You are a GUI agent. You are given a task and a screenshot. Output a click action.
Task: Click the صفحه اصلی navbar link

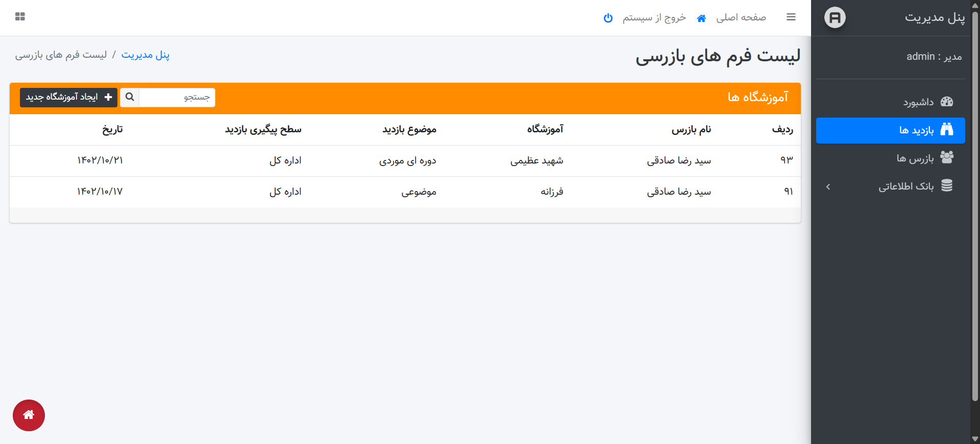[x=741, y=18]
